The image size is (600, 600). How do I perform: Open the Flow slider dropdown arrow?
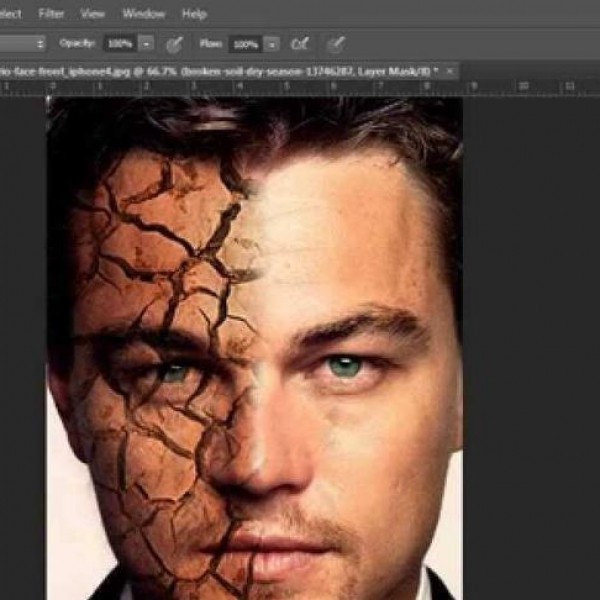(x=273, y=44)
